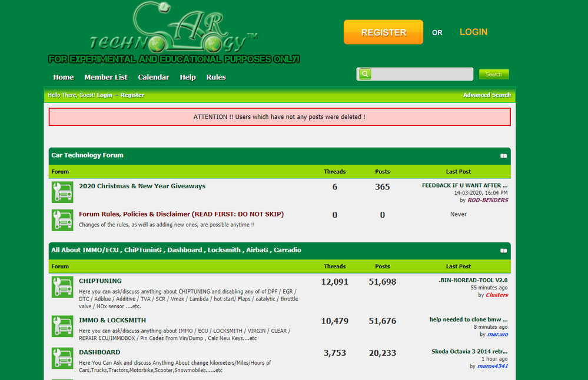Click the magnifier icon in search box
The height and width of the screenshot is (380, 588).
(x=365, y=74)
